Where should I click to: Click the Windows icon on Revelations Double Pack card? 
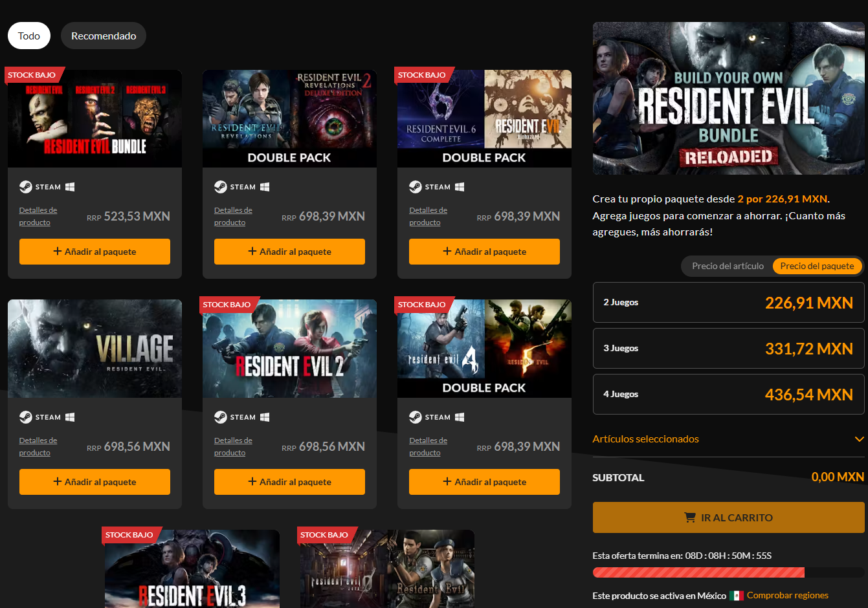(265, 187)
